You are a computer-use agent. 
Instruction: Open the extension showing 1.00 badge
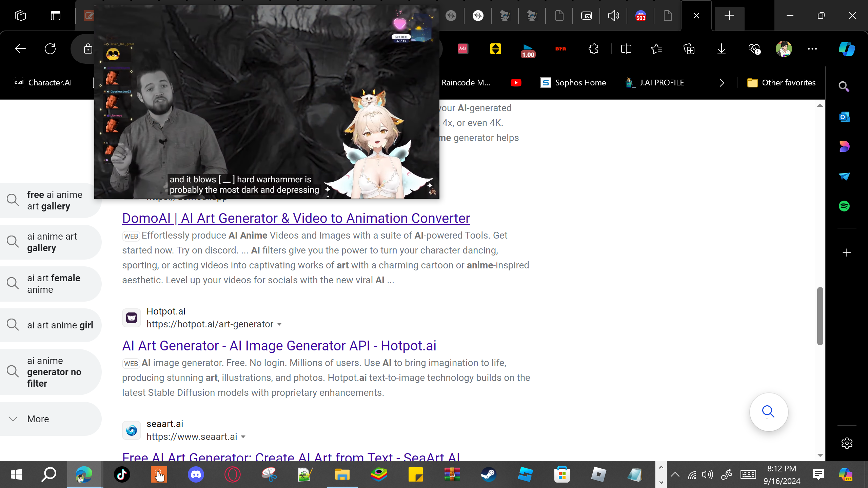pyautogui.click(x=528, y=50)
